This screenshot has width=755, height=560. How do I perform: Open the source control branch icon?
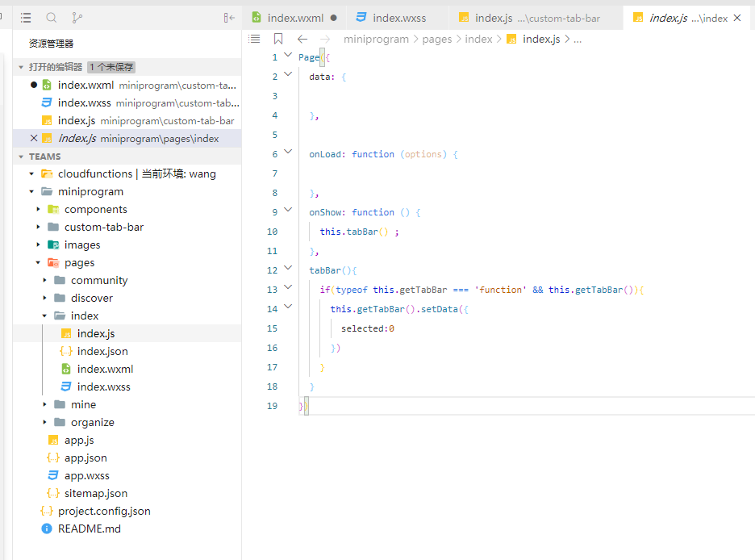coord(77,18)
